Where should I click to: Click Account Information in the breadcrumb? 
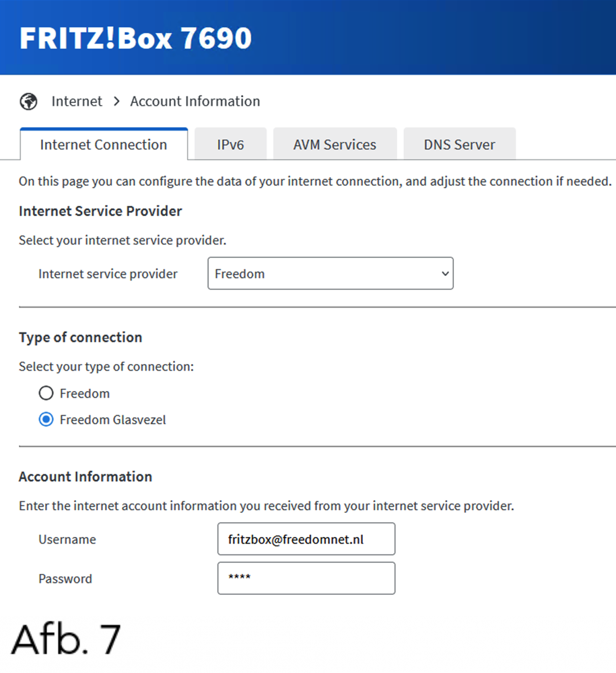pos(195,102)
